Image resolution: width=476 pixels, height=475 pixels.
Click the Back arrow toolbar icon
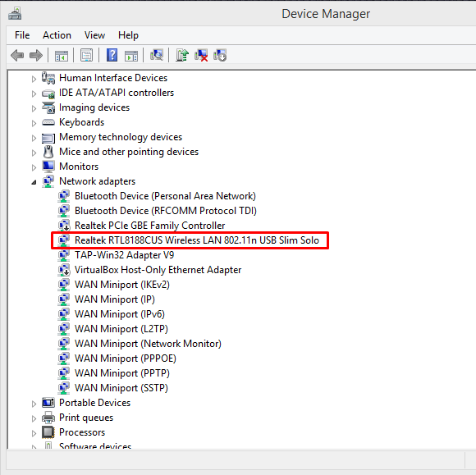(17, 56)
